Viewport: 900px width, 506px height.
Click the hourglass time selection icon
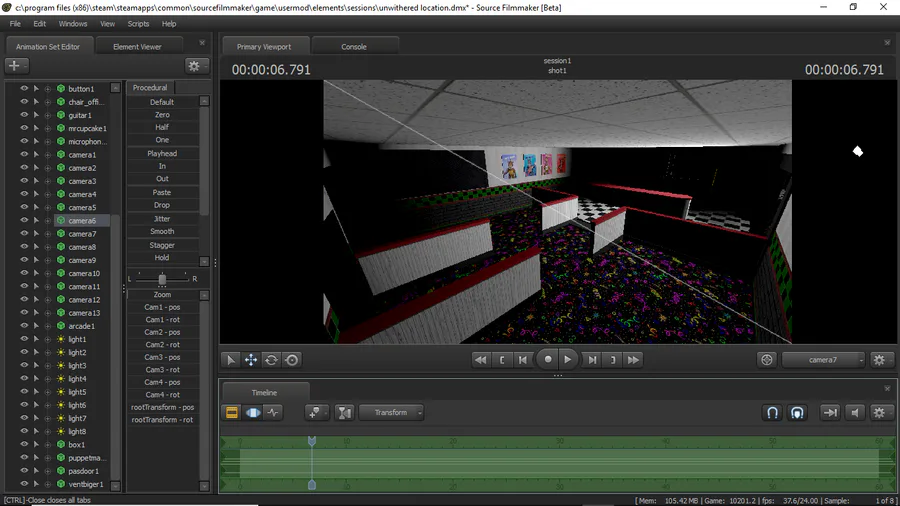click(344, 412)
